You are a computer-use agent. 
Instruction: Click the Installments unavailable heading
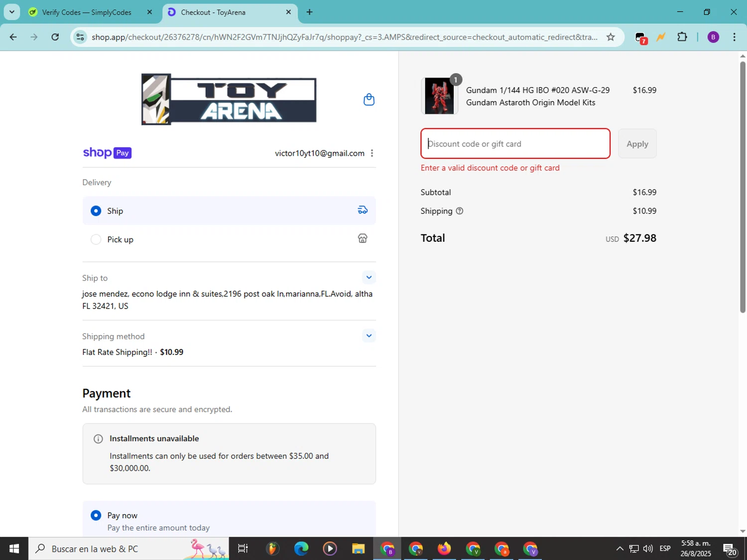pyautogui.click(x=154, y=439)
